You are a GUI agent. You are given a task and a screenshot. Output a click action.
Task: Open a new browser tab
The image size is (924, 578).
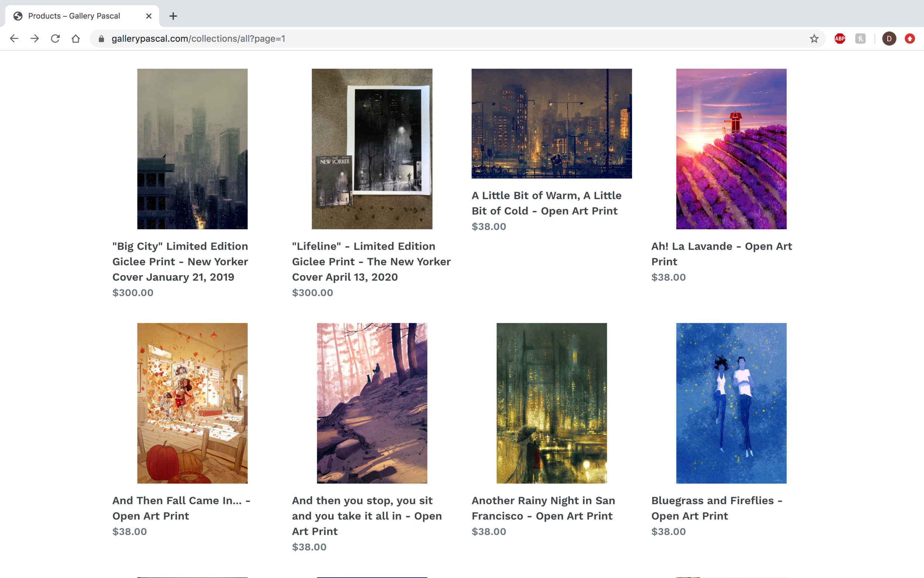point(173,16)
